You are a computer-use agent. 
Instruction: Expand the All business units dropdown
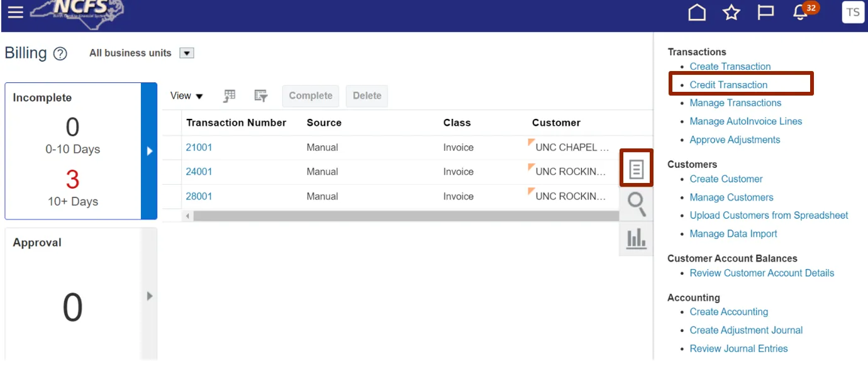186,53
